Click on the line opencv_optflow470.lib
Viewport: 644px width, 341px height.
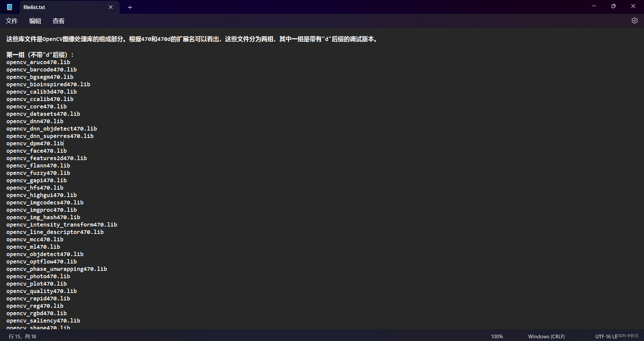coord(42,261)
